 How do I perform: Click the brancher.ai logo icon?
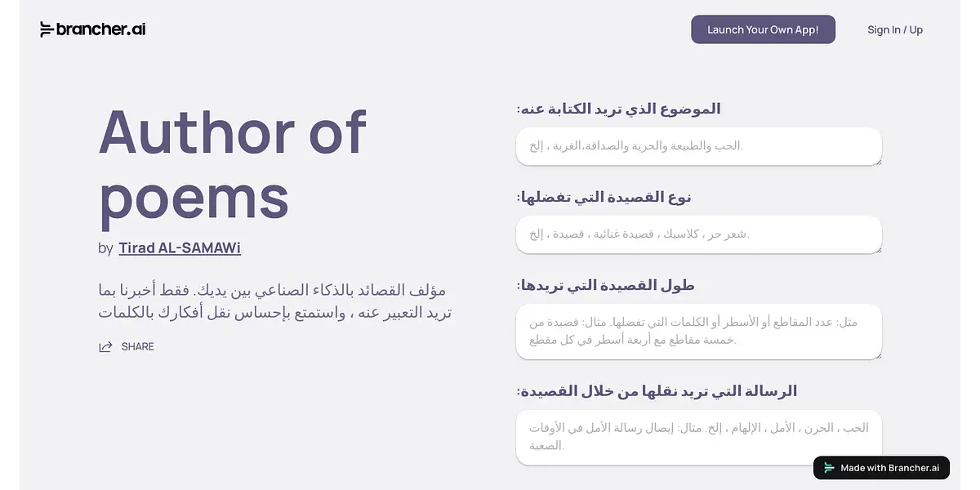47,29
